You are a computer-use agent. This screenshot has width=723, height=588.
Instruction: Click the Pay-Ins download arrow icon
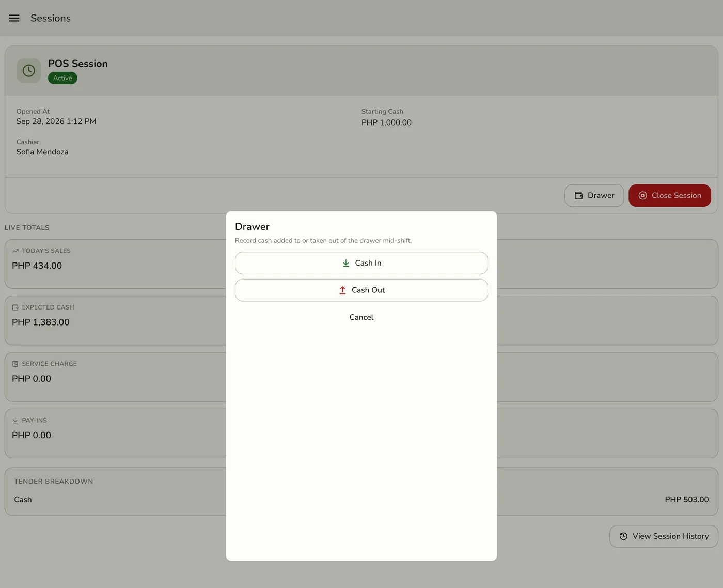(x=15, y=421)
